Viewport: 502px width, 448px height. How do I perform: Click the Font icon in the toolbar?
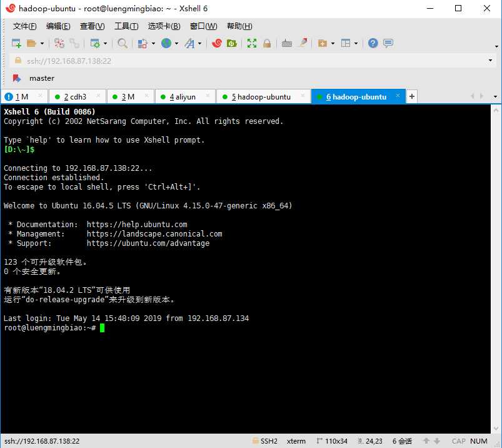189,43
